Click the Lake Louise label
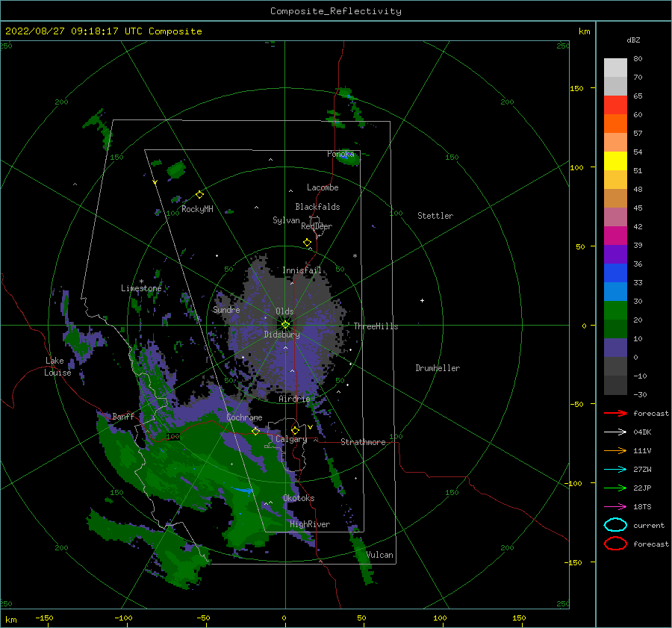 click(x=57, y=367)
